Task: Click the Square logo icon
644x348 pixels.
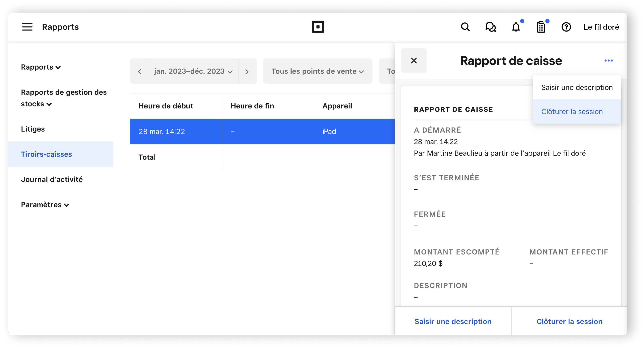Action: (x=318, y=27)
